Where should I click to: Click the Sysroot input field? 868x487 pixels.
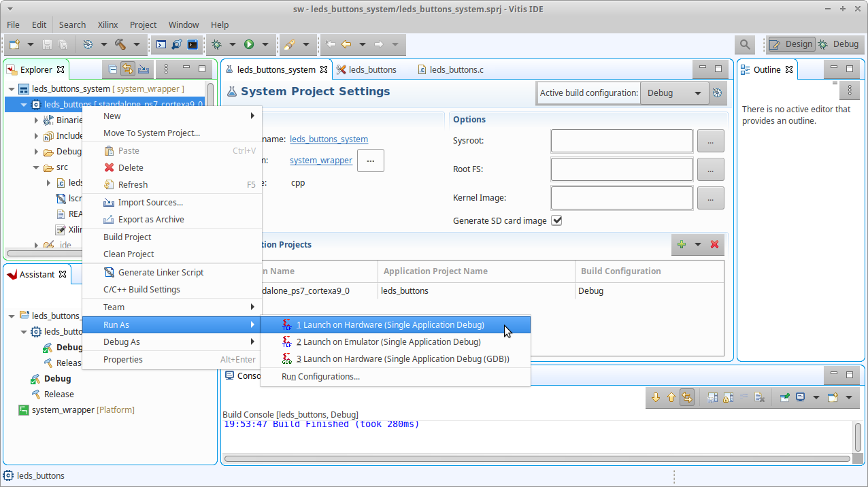point(621,141)
